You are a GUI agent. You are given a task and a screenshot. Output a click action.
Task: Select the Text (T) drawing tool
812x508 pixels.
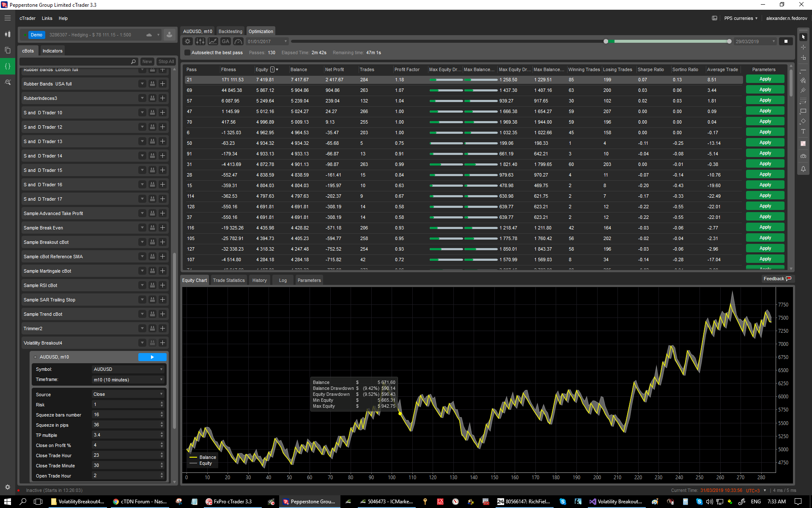point(803,132)
